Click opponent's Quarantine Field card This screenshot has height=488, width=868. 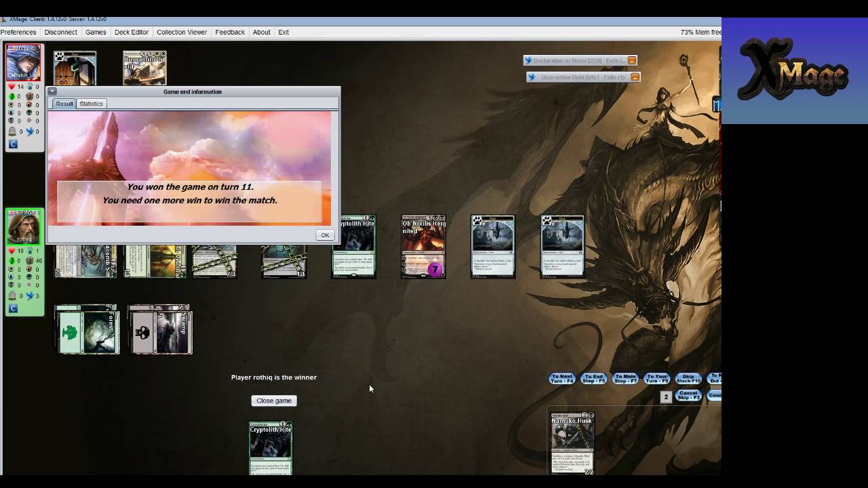144,68
